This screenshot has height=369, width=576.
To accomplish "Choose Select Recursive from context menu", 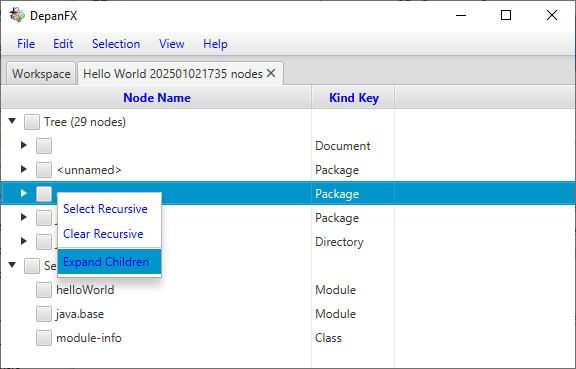I will [109, 209].
